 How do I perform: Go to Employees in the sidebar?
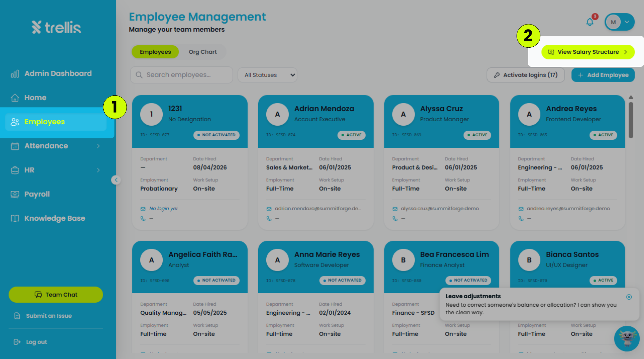point(56,122)
